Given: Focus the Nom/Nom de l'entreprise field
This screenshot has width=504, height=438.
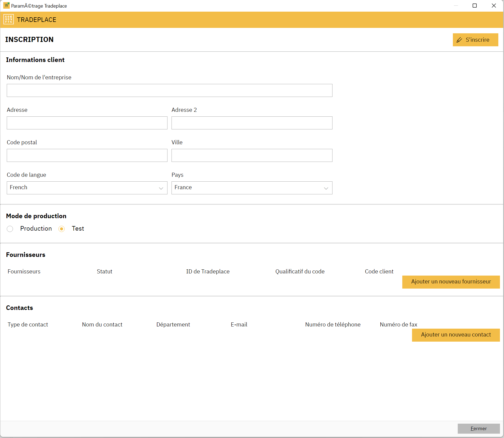Looking at the screenshot, I should (x=170, y=90).
